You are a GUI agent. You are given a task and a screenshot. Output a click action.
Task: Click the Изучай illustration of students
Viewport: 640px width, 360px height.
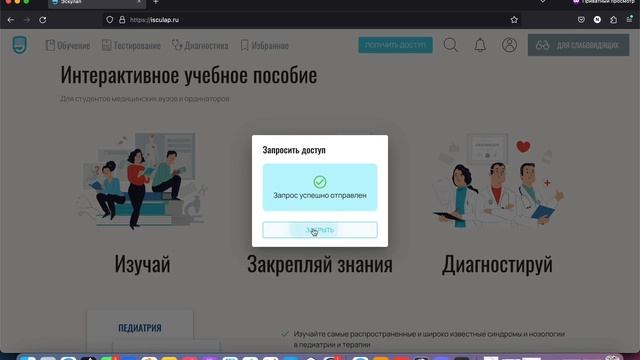tap(142, 180)
